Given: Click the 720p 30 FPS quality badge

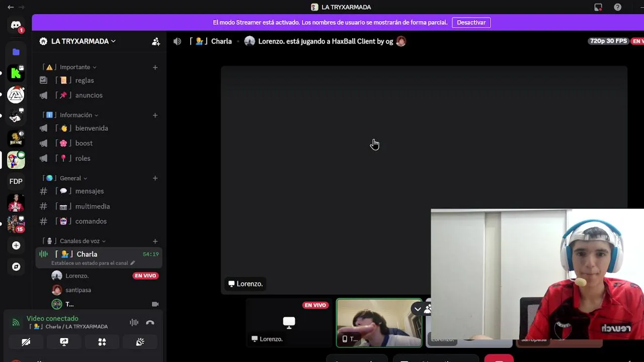Looking at the screenshot, I should click(x=608, y=41).
